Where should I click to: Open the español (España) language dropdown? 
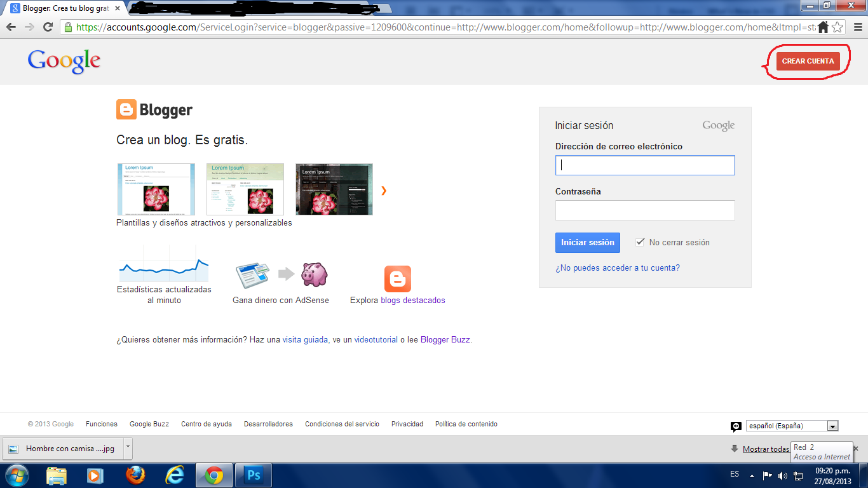[831, 425]
